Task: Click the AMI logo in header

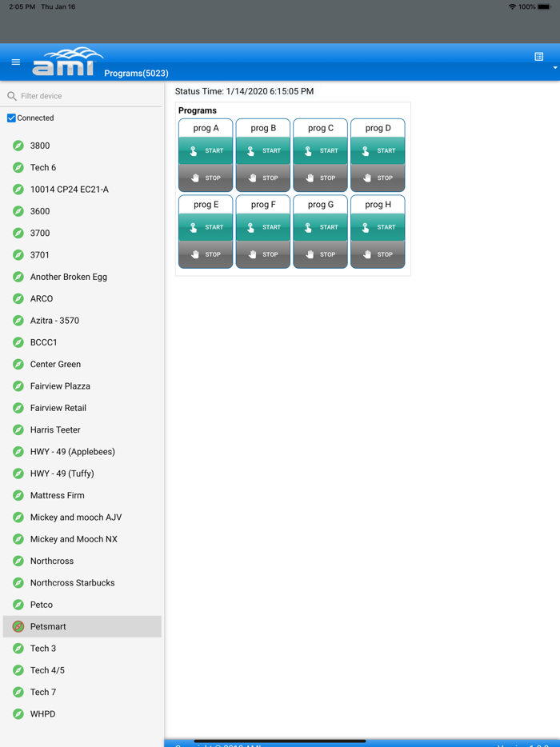Action: click(68, 62)
